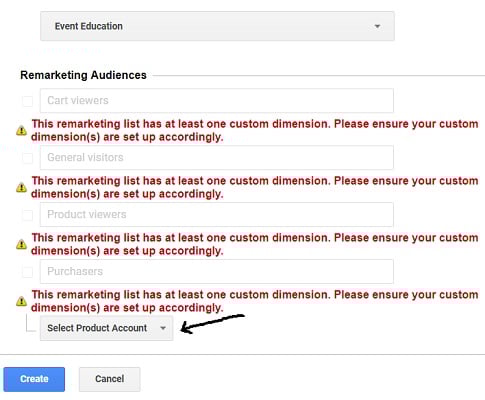Click the warning icon below Cart viewers
The height and width of the screenshot is (400, 485).
point(21,131)
